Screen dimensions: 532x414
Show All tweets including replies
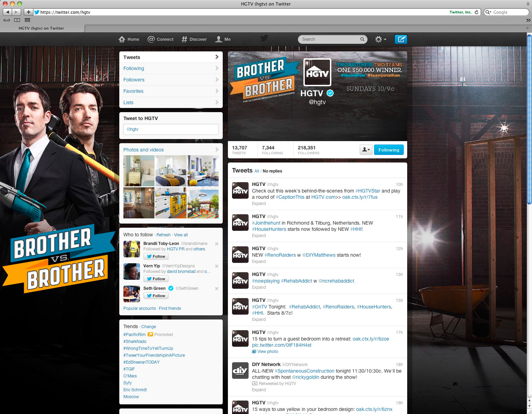click(x=257, y=171)
